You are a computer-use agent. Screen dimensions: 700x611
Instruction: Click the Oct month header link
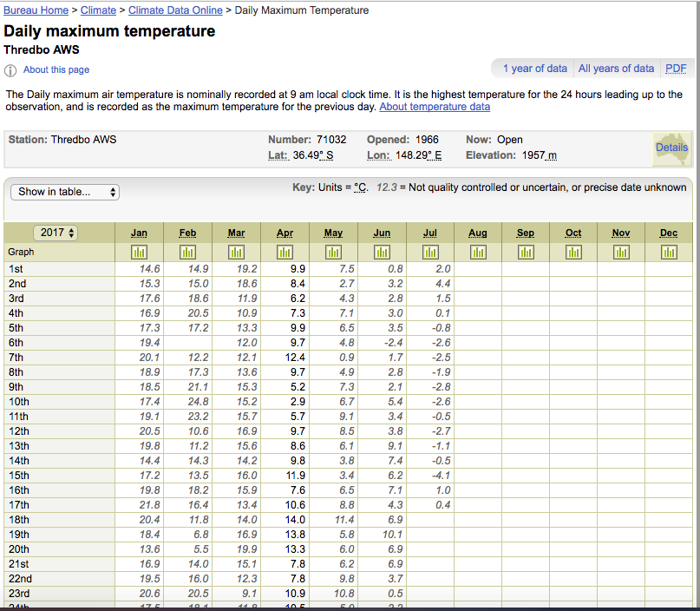point(573,233)
